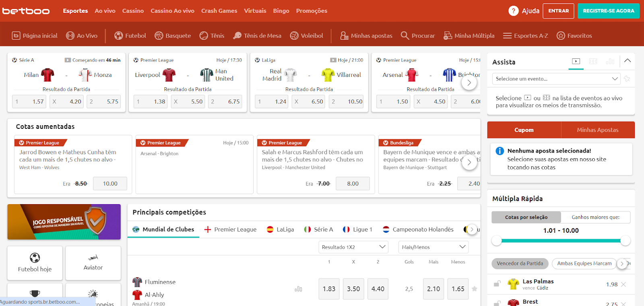
Task: Click the favorite star beside event selector
Action: (x=627, y=79)
